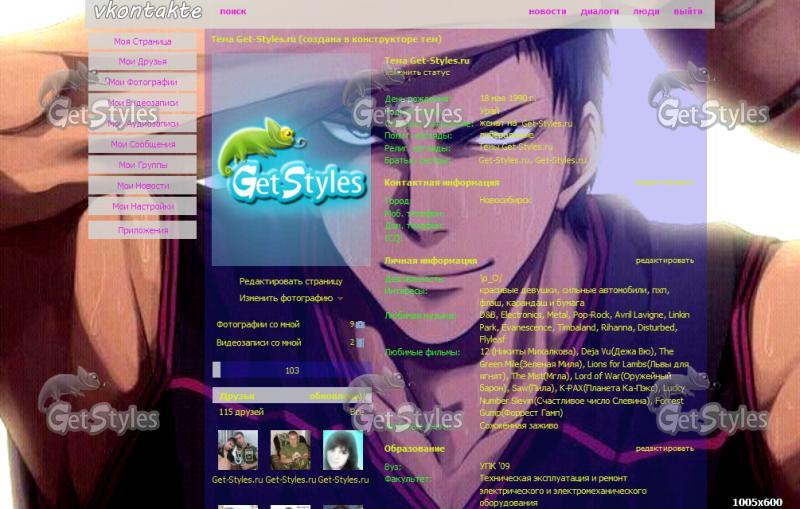
Task: Click Сожженная заживо text
Action: click(518, 425)
